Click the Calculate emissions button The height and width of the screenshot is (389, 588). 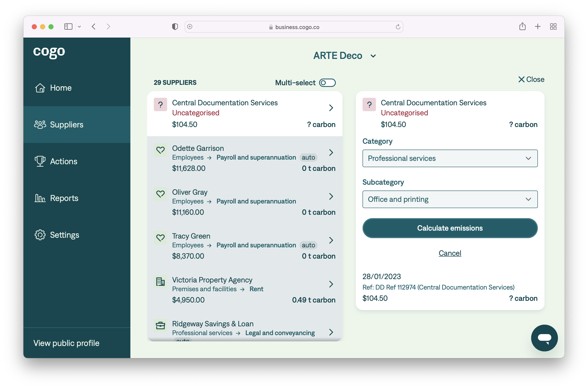click(x=449, y=228)
